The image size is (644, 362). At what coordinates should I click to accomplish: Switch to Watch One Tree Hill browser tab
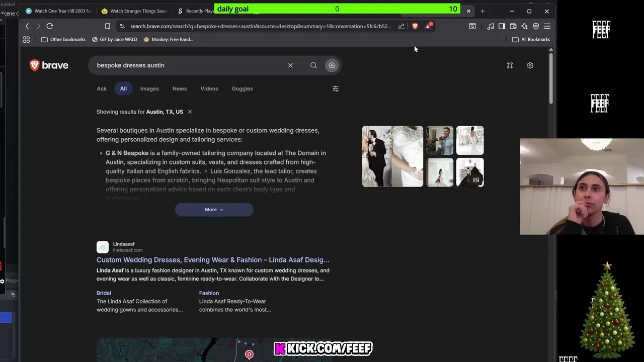click(x=59, y=11)
